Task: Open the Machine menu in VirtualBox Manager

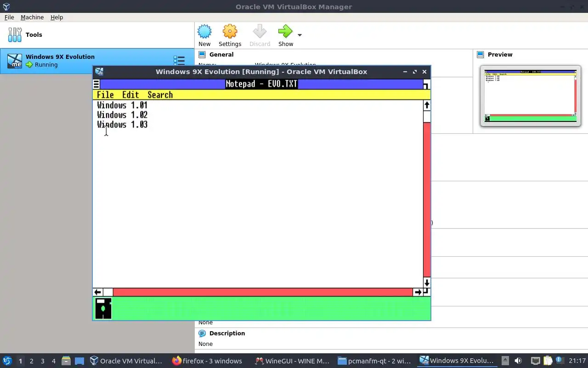Action: tap(32, 17)
